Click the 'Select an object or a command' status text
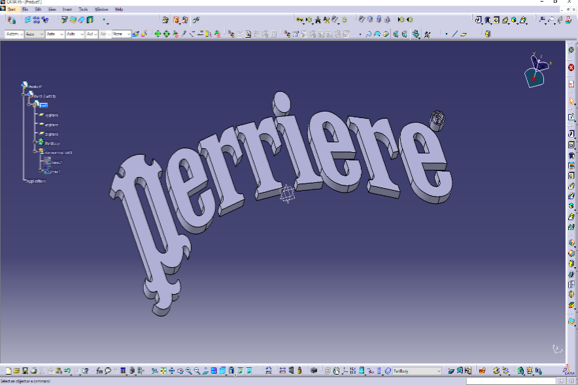 [x=25, y=381]
